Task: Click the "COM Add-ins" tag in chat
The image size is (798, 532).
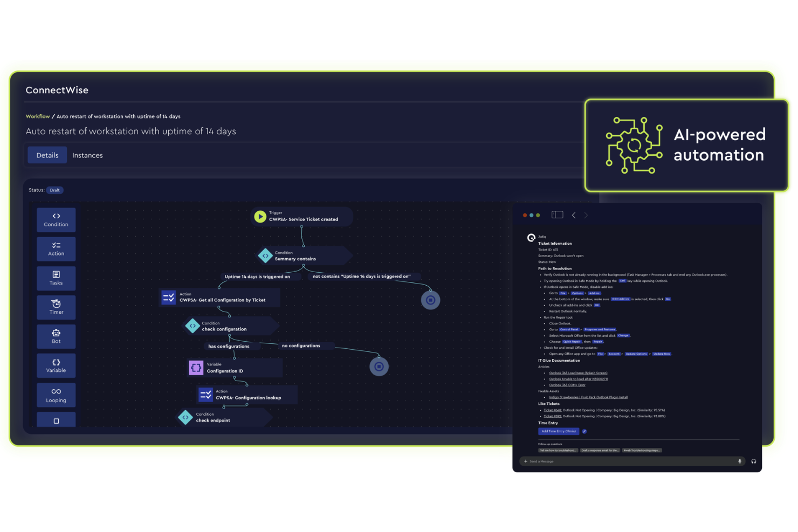Action: click(x=621, y=299)
